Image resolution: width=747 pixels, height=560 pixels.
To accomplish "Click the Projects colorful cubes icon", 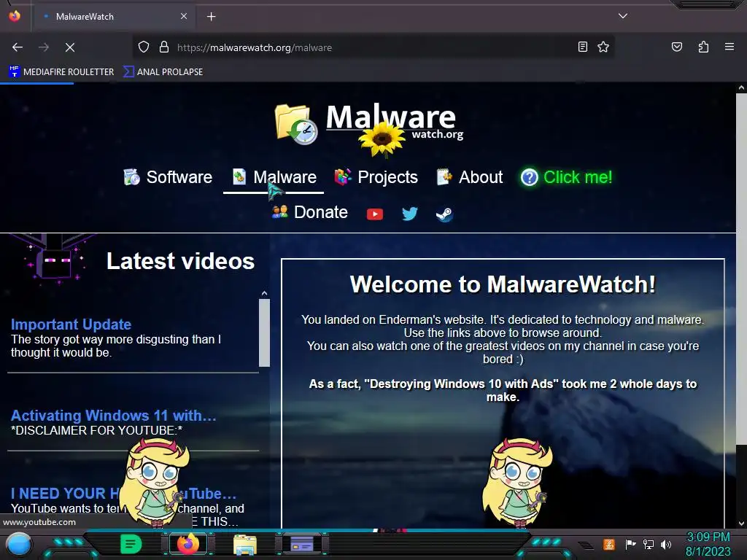I will [343, 176].
